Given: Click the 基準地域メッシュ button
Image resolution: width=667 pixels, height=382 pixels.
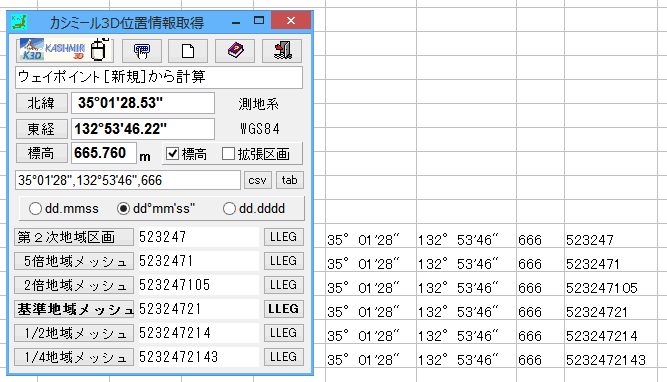Looking at the screenshot, I should click(74, 309).
